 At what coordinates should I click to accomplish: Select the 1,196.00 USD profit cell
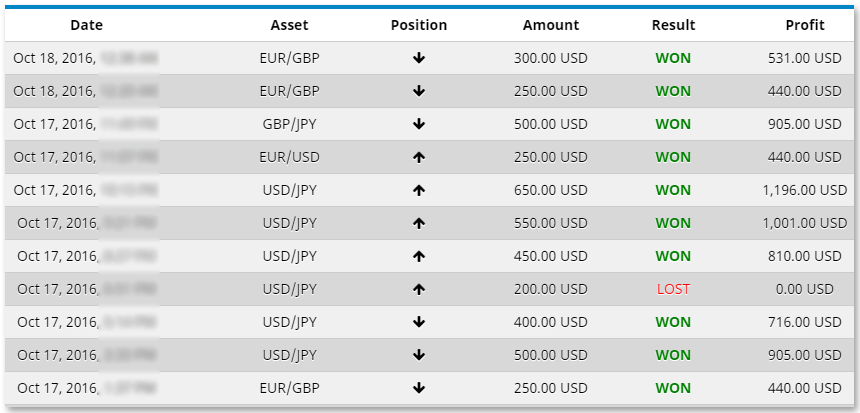(803, 190)
